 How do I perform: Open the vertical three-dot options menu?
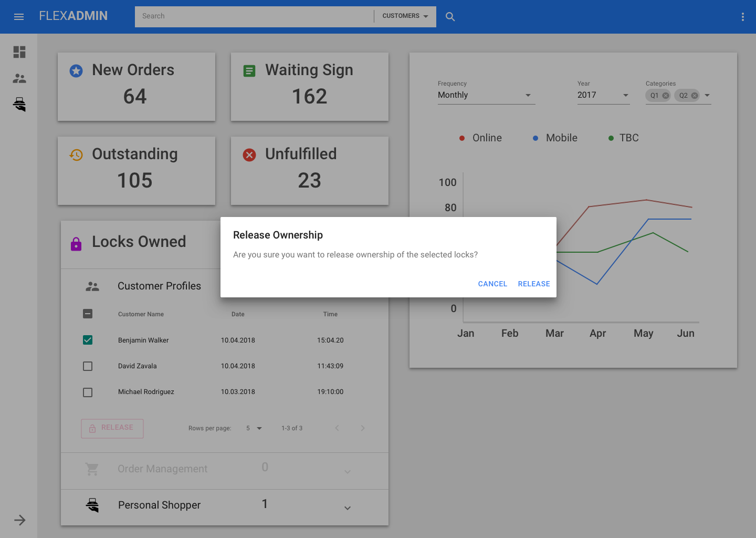tap(742, 17)
